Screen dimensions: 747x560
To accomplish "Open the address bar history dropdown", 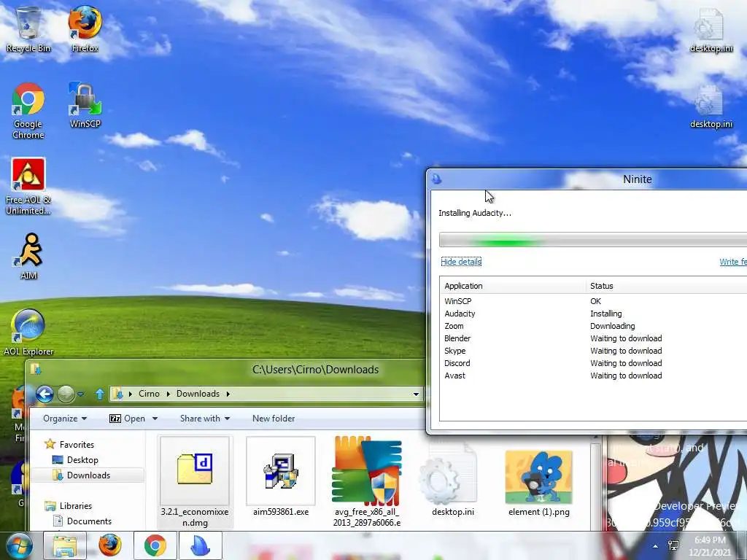I will coord(416,394).
